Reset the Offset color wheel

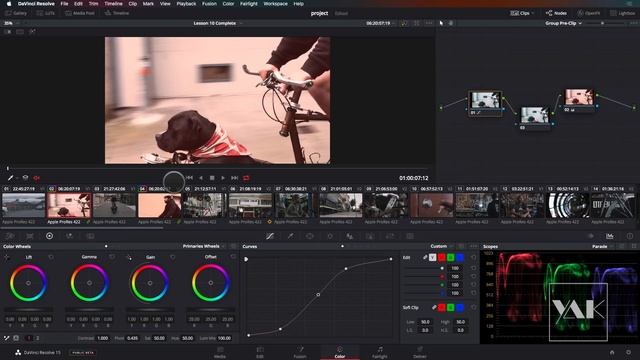tap(233, 257)
